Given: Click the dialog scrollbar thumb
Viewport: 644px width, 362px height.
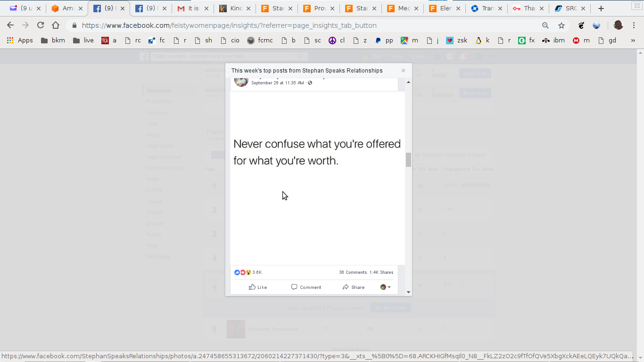Looking at the screenshot, I should (408, 160).
